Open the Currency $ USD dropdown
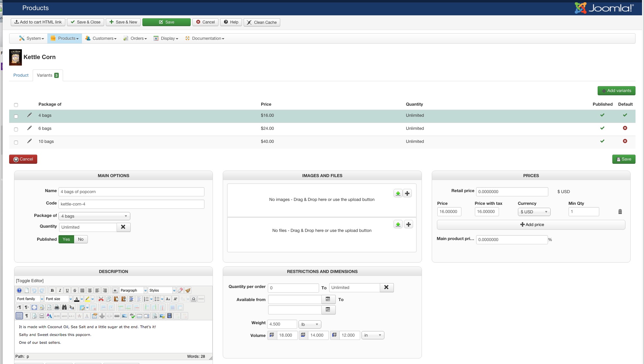 [534, 212]
